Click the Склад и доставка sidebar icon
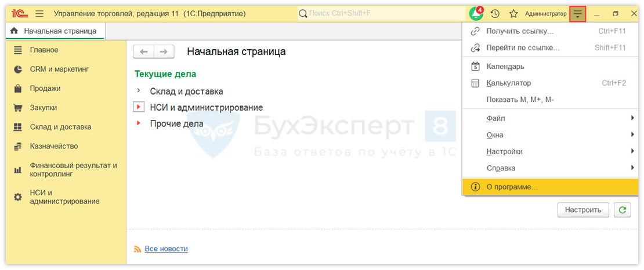Screen dimensions: 644x270 [17, 127]
